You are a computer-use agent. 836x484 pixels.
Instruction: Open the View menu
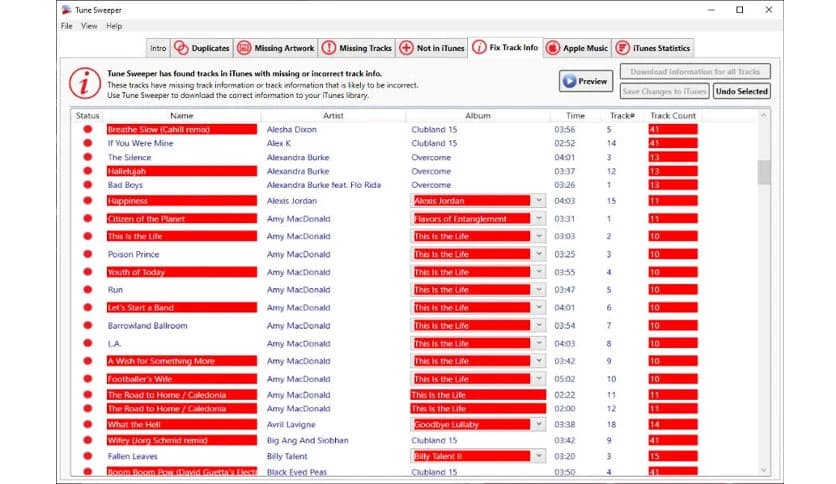point(89,26)
